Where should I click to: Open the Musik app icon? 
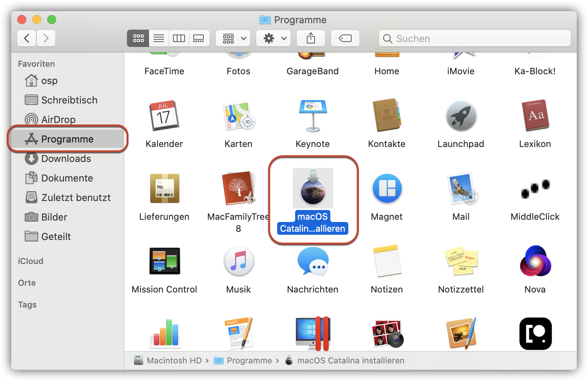[239, 261]
